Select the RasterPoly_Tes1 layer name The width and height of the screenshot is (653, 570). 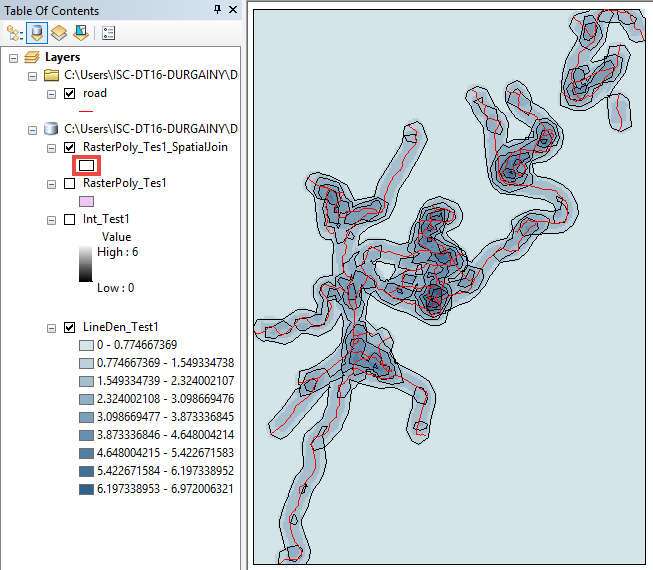[x=125, y=184]
